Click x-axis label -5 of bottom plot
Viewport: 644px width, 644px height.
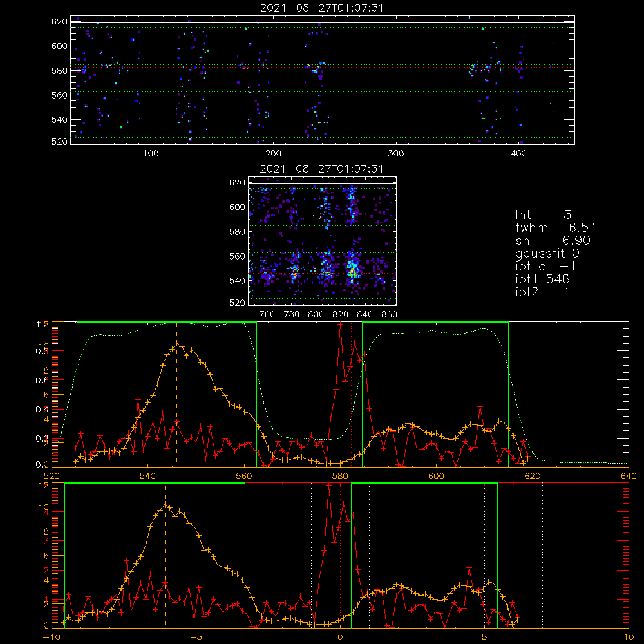tap(196, 638)
